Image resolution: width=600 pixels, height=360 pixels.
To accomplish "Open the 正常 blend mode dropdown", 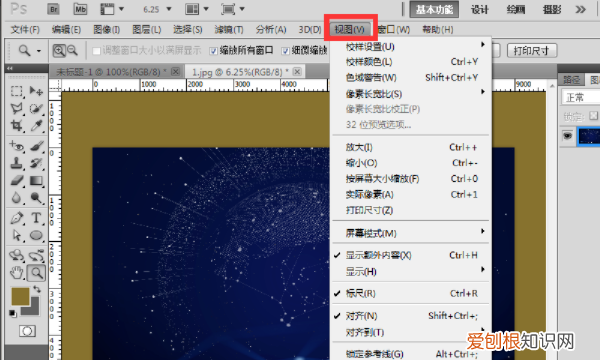I will (x=580, y=98).
